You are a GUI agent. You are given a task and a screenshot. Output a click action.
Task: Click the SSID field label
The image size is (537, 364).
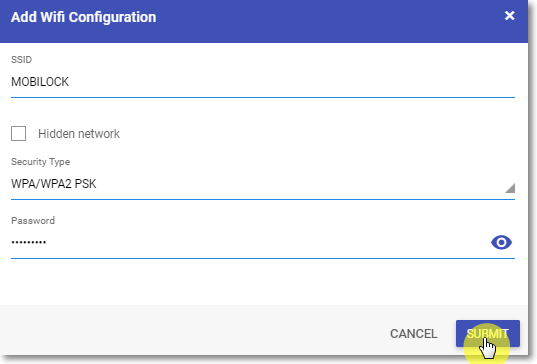(21, 60)
